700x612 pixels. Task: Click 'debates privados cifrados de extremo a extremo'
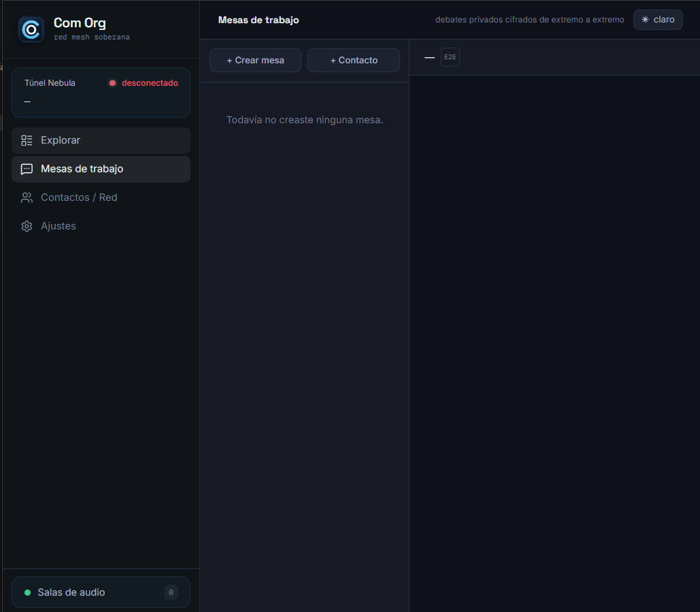click(x=529, y=20)
